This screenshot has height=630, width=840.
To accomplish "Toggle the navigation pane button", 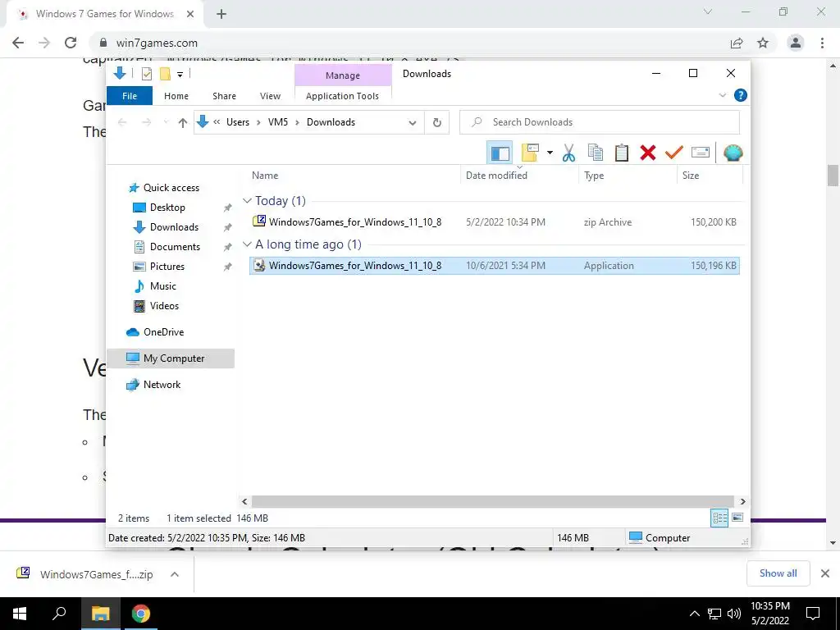I will click(500, 153).
